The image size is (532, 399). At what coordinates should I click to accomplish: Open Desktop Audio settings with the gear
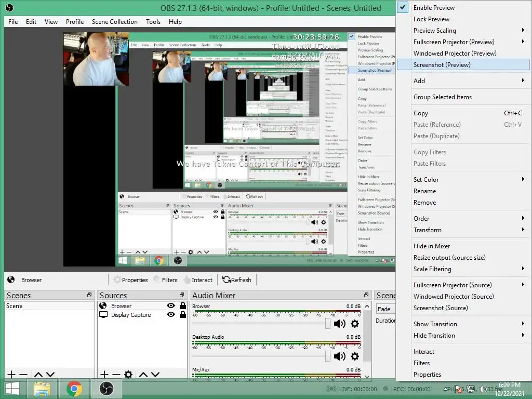point(354,356)
